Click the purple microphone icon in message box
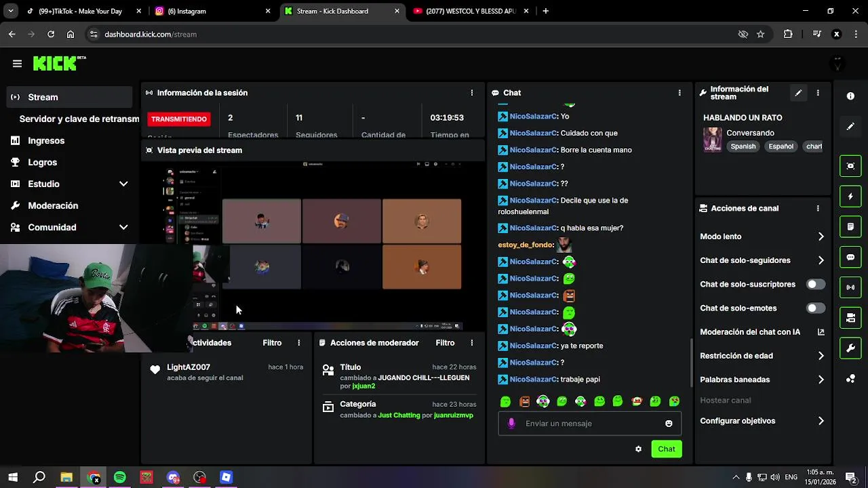This screenshot has width=868, height=488. pos(511,424)
